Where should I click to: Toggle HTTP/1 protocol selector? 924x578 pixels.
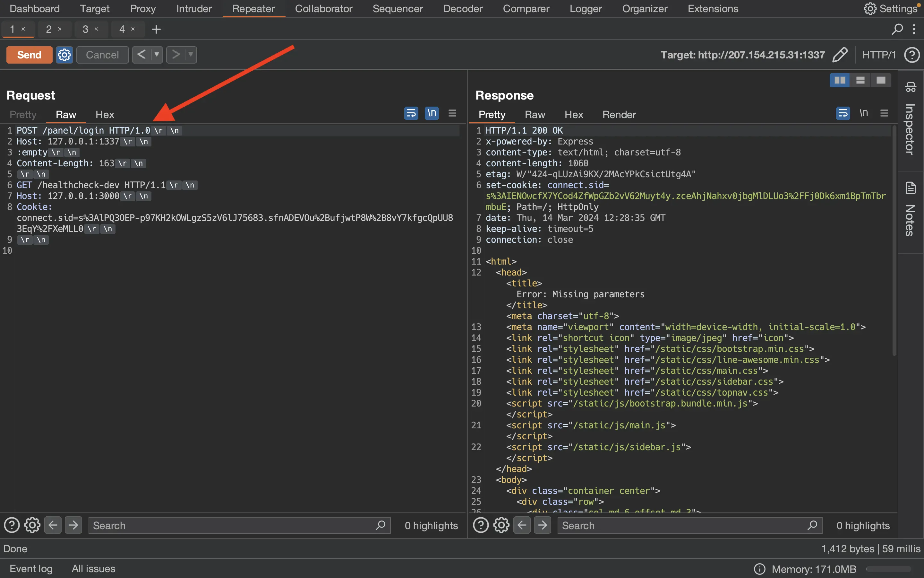pyautogui.click(x=879, y=55)
